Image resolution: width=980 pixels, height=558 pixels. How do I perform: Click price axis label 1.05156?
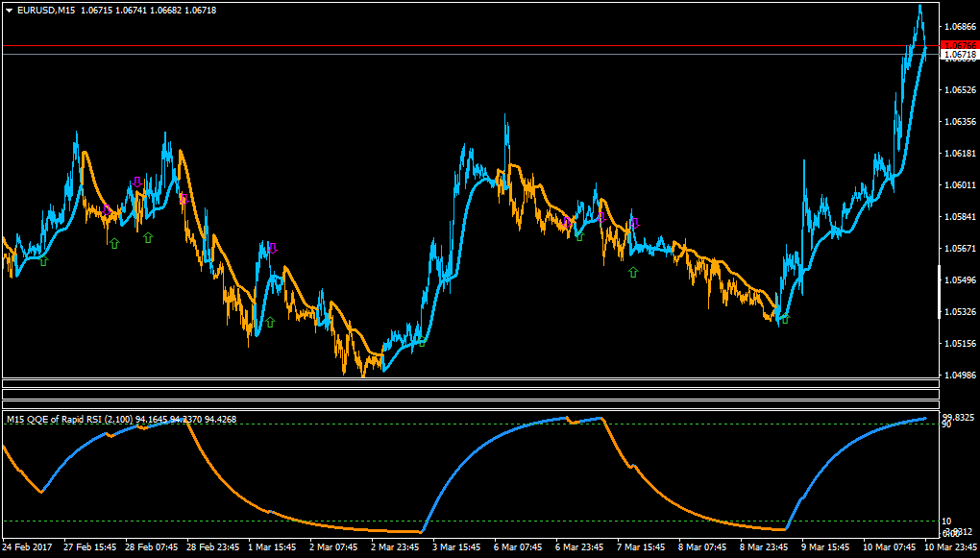tap(961, 343)
